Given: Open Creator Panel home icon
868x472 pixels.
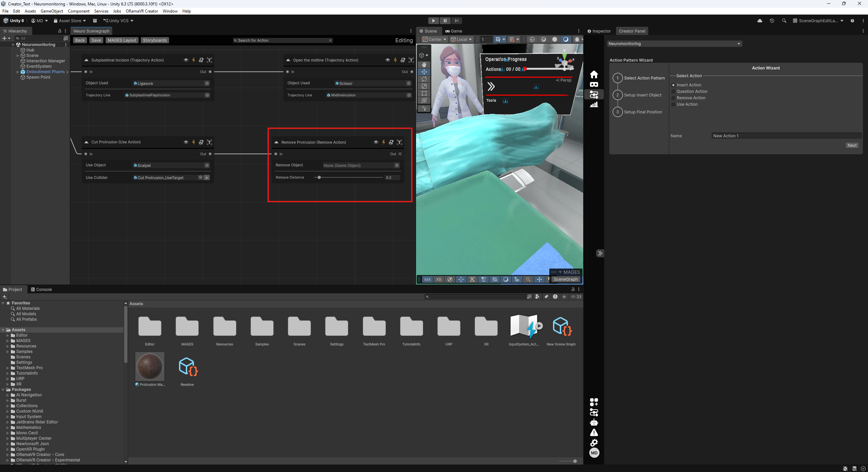Looking at the screenshot, I should click(x=594, y=74).
